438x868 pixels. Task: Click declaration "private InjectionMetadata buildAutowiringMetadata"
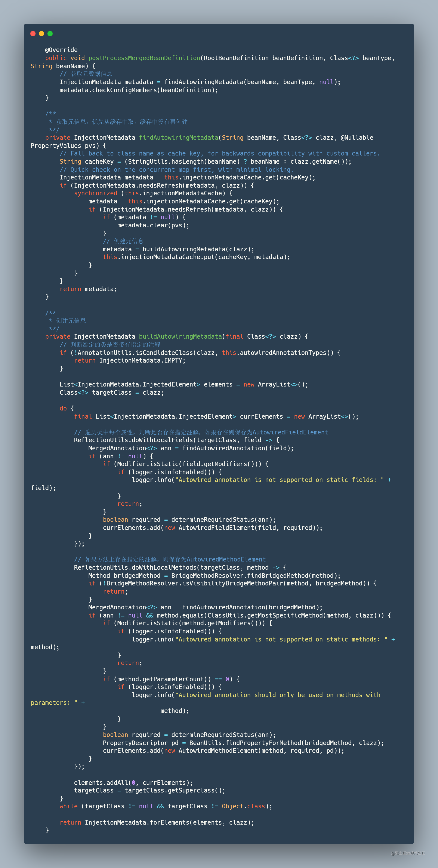point(134,336)
